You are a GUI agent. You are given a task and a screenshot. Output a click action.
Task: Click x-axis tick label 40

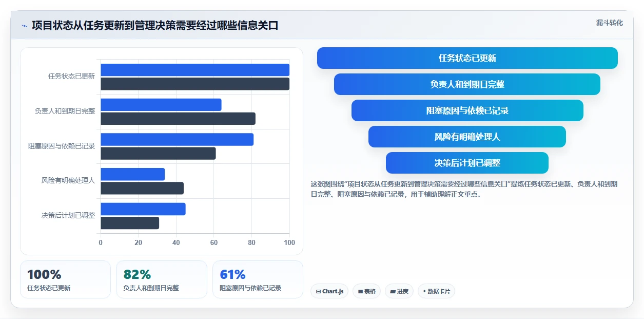(176, 242)
